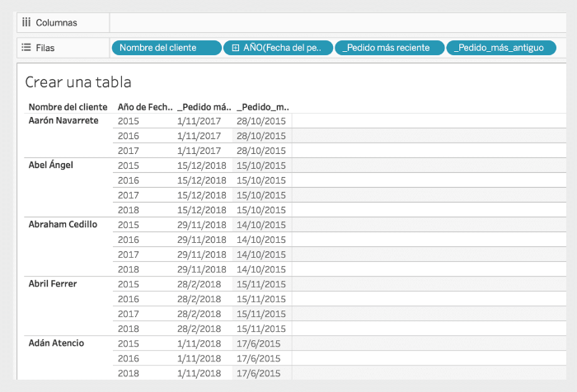Select the Nombre del cliente pill
Image resolution: width=577 pixels, height=392 pixels.
click(x=167, y=48)
